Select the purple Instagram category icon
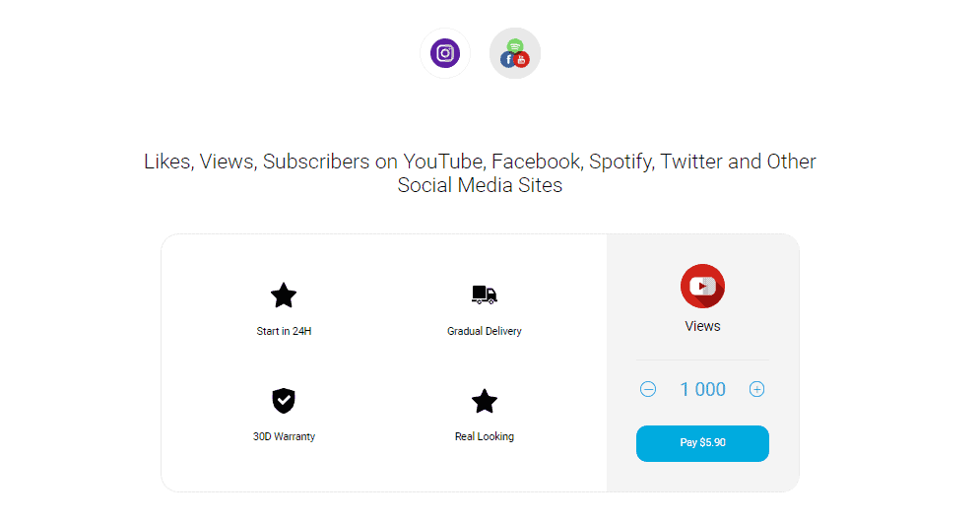The height and width of the screenshot is (521, 980). pos(445,53)
